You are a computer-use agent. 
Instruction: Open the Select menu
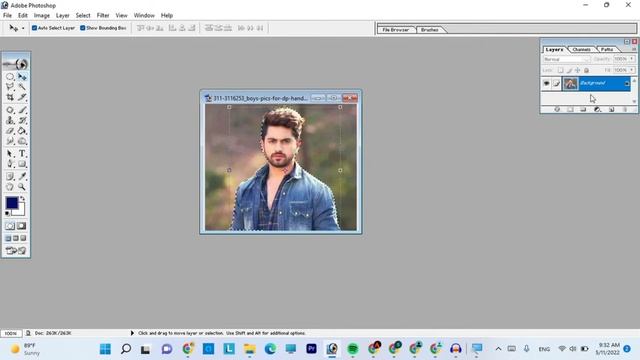83,16
